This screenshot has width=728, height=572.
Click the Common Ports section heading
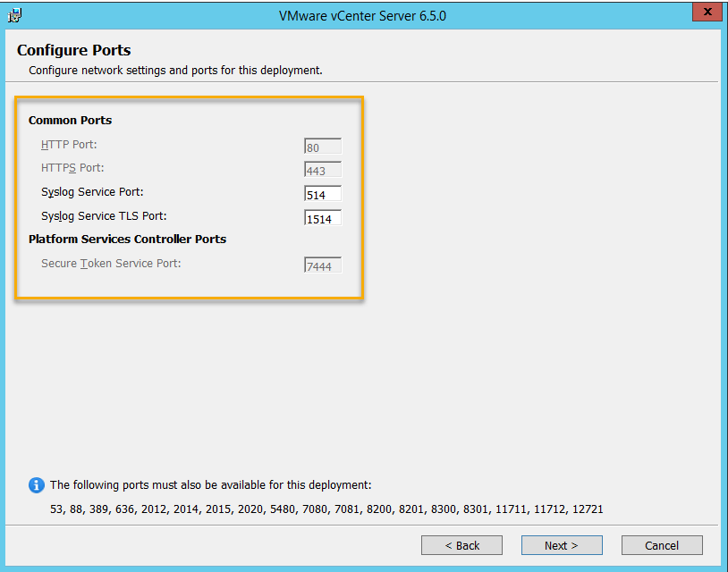(70, 121)
